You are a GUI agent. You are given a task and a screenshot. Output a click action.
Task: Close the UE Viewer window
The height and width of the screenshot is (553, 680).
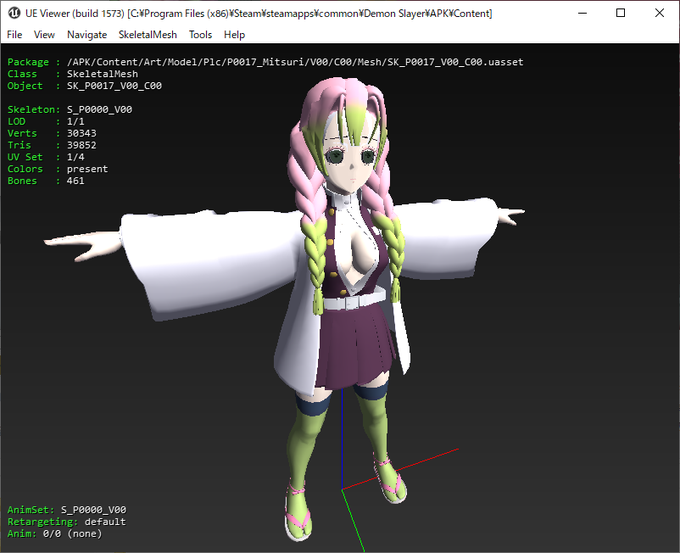click(x=659, y=13)
